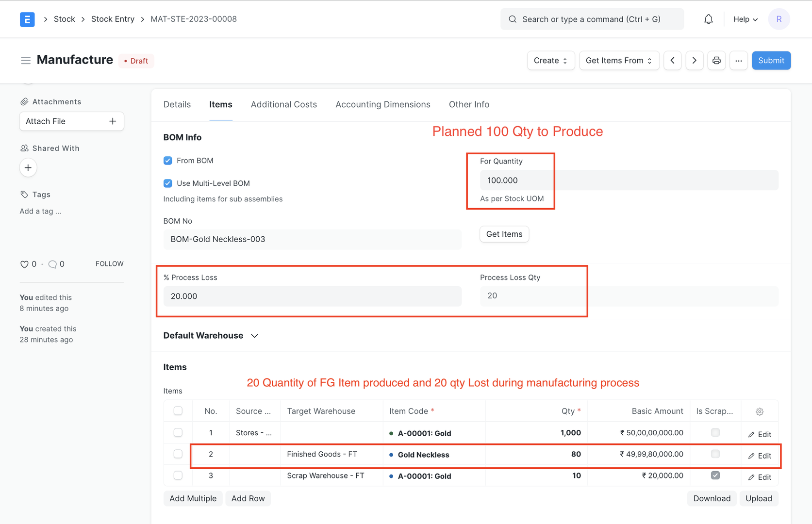Viewport: 812px width, 524px height.
Task: Disable Use Multi-Level BOM
Action: click(x=167, y=183)
